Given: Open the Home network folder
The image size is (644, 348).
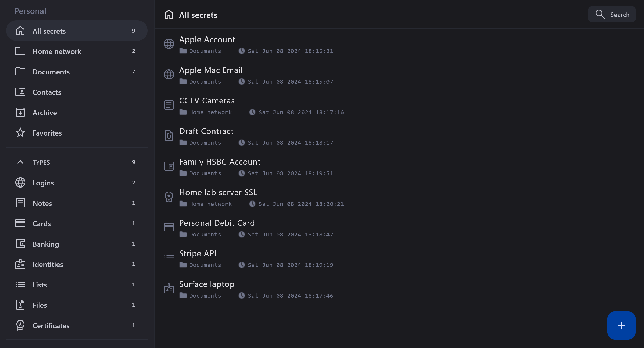Looking at the screenshot, I should click(57, 51).
